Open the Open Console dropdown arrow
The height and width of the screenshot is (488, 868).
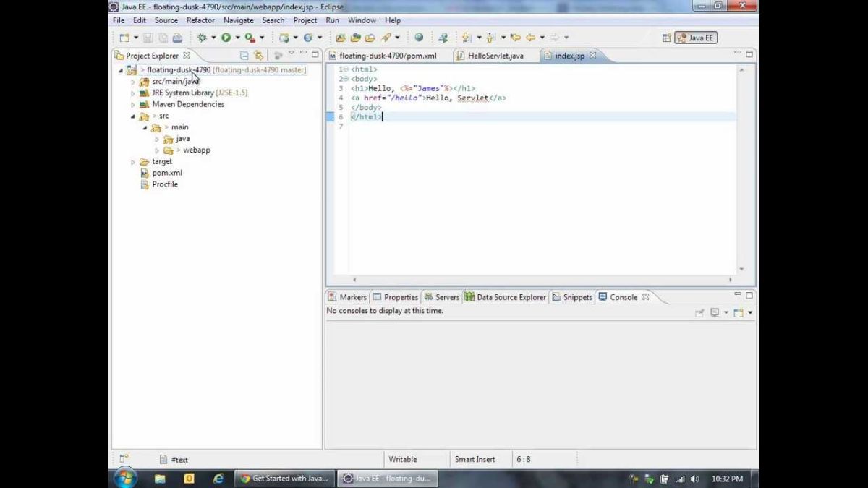point(750,312)
